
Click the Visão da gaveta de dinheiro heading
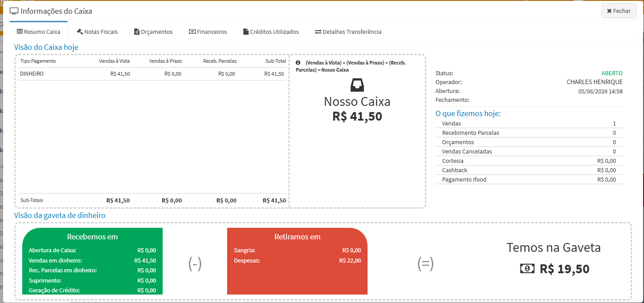coord(60,215)
